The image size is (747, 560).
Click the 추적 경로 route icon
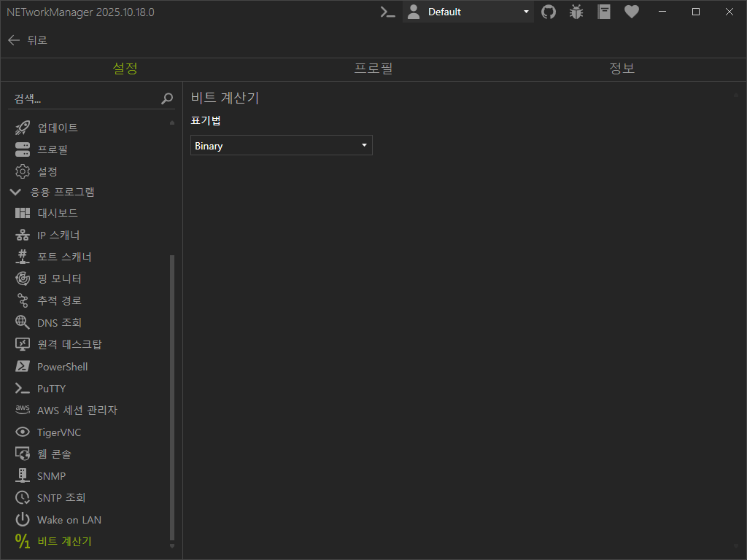click(23, 300)
